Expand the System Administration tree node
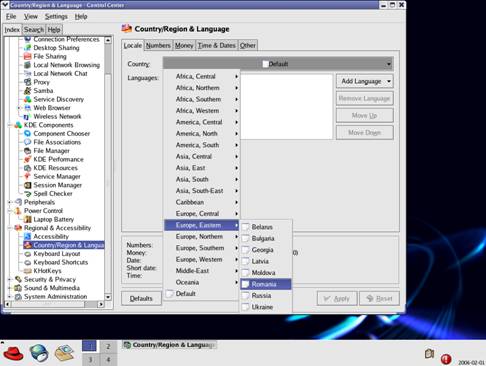The height and width of the screenshot is (366, 486). [9, 297]
